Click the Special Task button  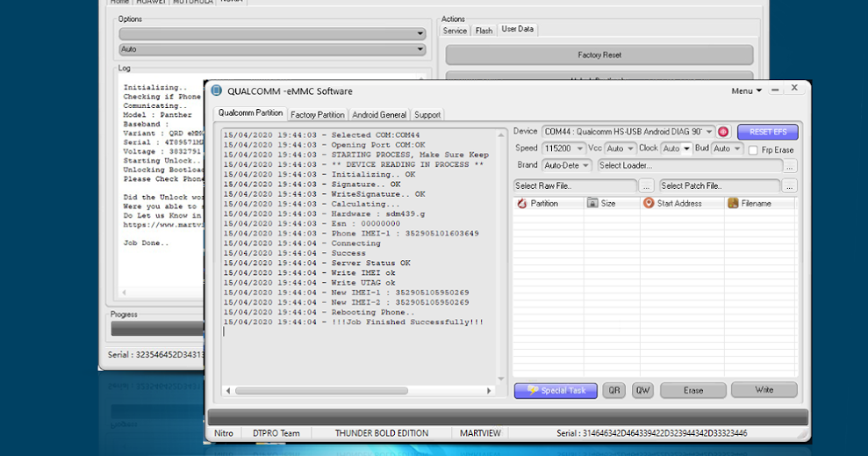click(556, 391)
